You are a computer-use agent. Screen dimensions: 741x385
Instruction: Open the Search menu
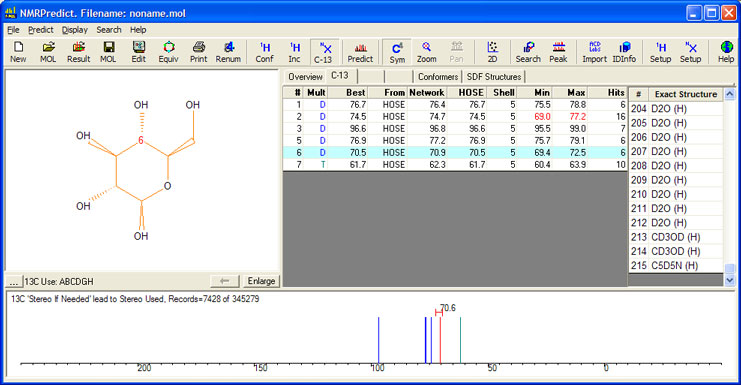point(109,30)
